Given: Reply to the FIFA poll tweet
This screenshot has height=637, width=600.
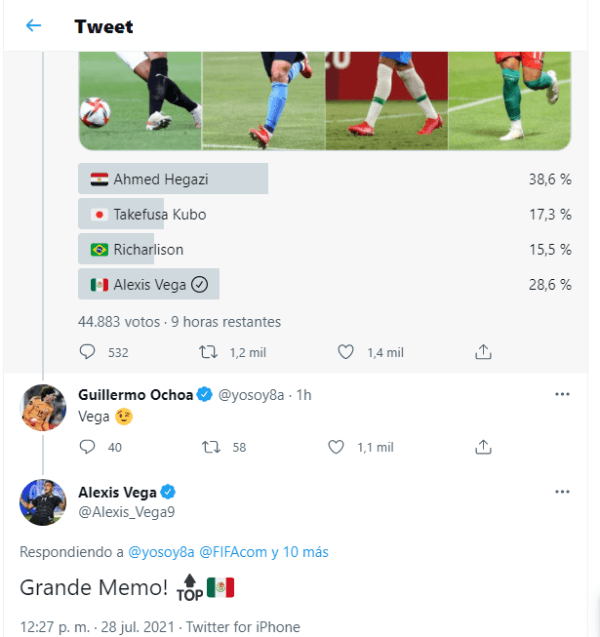Looking at the screenshot, I should point(87,352).
